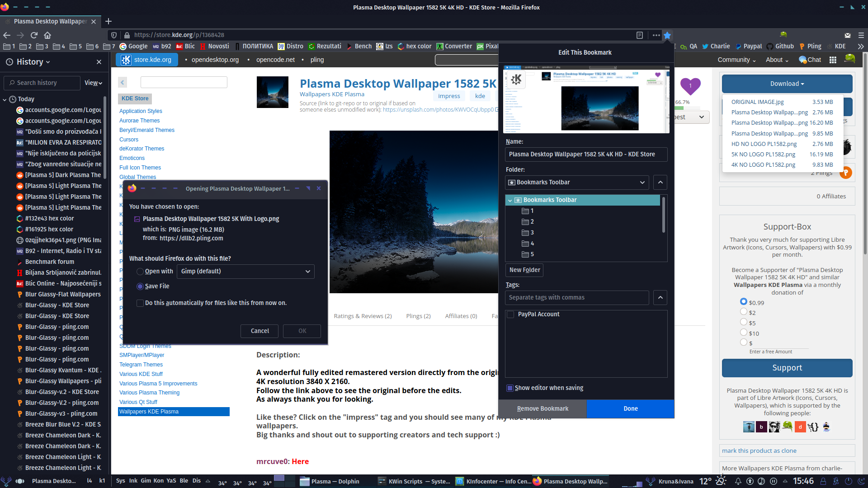Switch to the Affiliates (0) tab

click(461, 316)
